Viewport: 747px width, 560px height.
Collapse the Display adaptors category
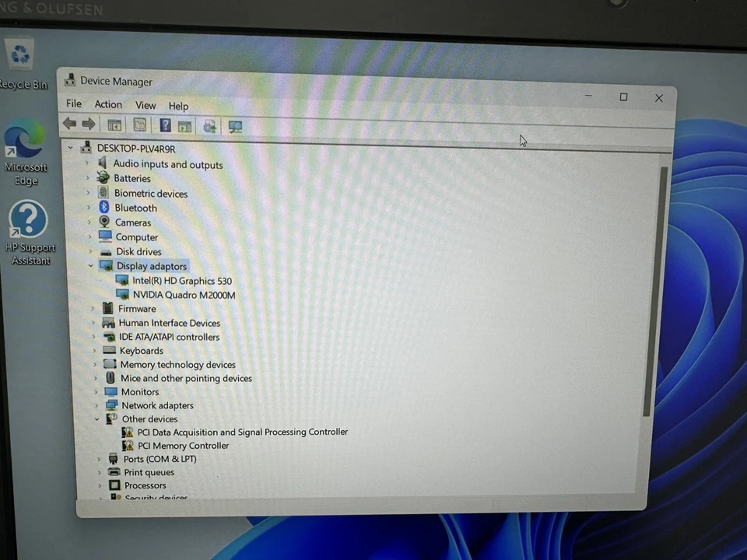point(91,265)
